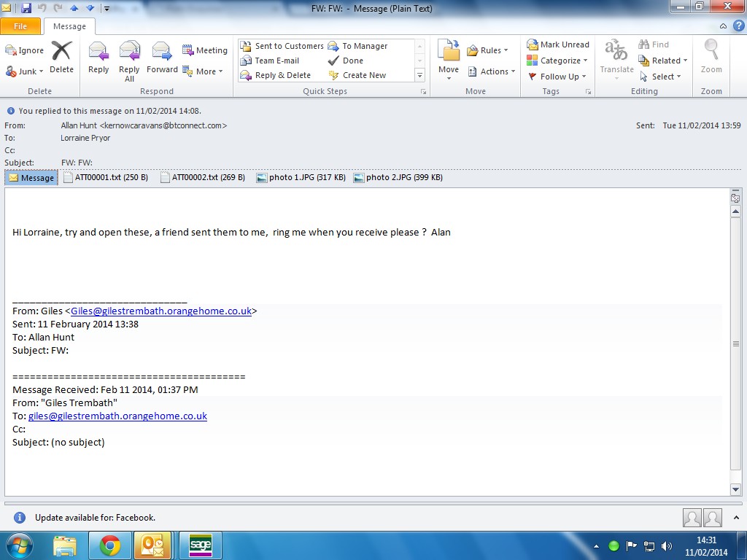Open the Windows Start menu

[x=18, y=545]
